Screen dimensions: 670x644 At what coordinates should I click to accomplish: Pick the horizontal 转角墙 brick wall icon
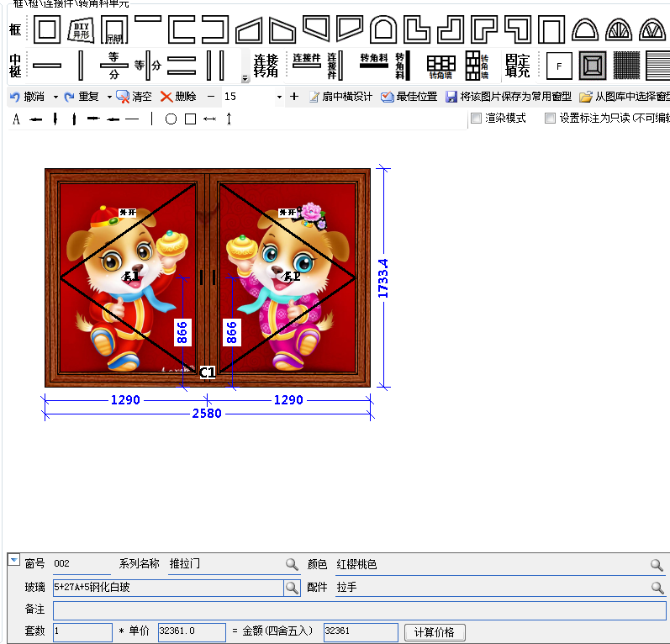[441, 67]
